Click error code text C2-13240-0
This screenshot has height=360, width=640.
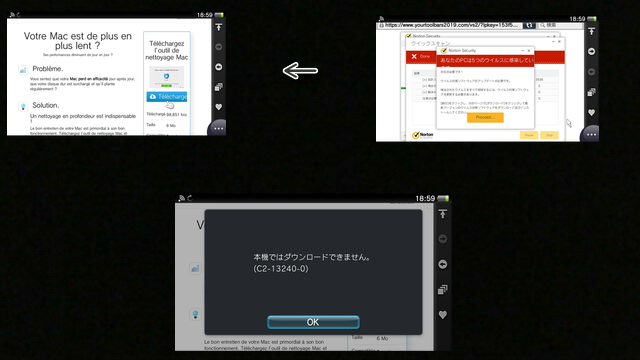(281, 269)
